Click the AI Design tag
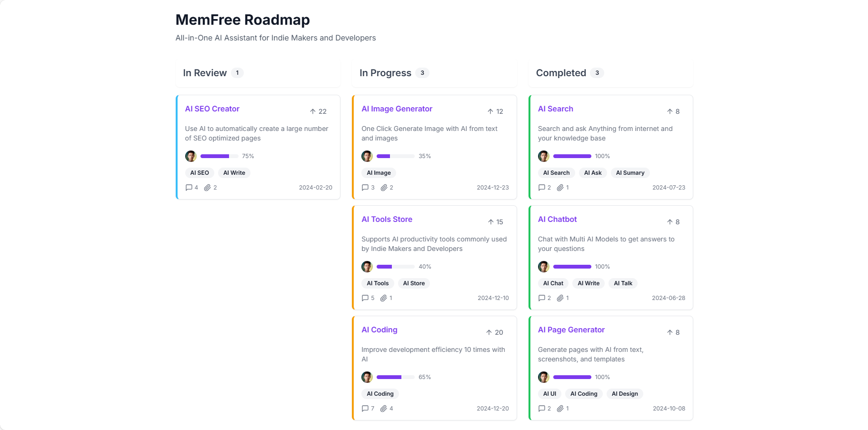This screenshot has width=868, height=430. [625, 394]
